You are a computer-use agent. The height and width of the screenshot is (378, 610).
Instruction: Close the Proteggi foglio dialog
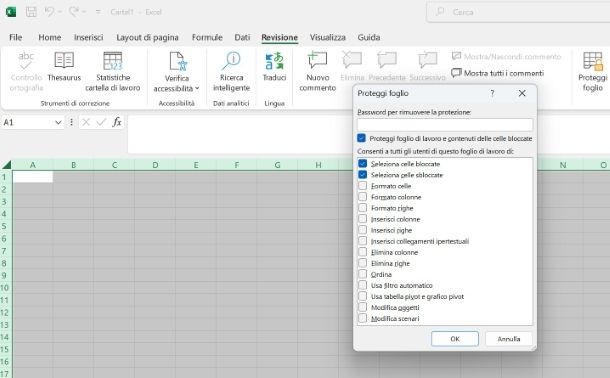pyautogui.click(x=522, y=93)
